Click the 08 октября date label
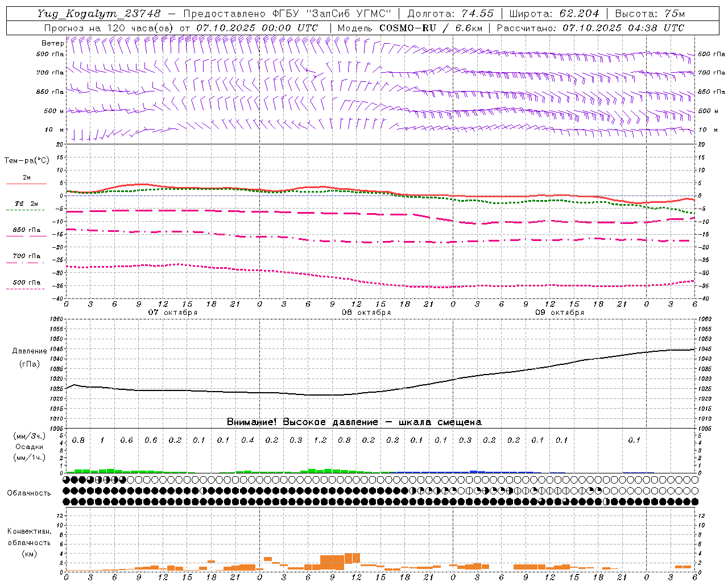The image size is (728, 582). pos(366,313)
